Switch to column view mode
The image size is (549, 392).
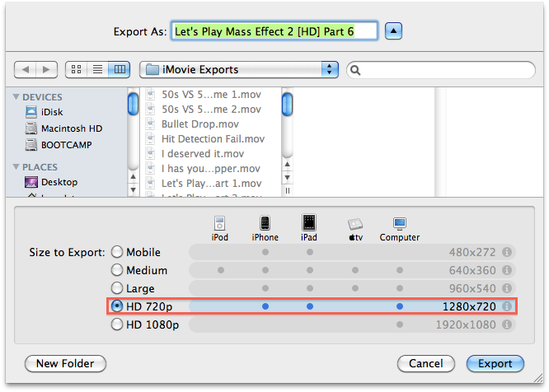pyautogui.click(x=120, y=69)
